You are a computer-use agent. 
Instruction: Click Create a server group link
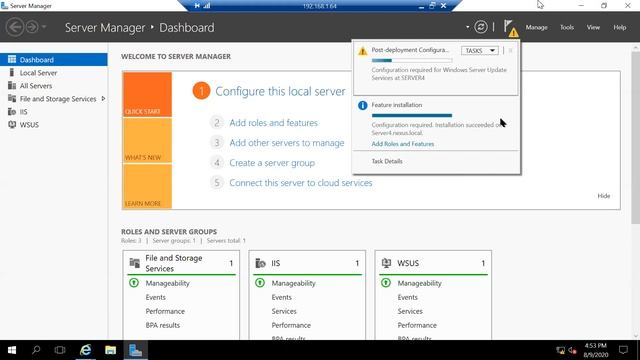tap(272, 163)
